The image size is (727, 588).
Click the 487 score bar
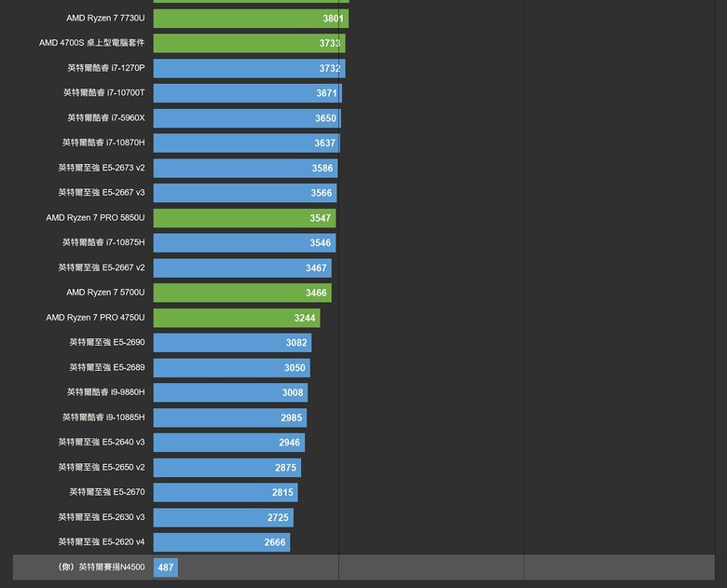click(166, 567)
